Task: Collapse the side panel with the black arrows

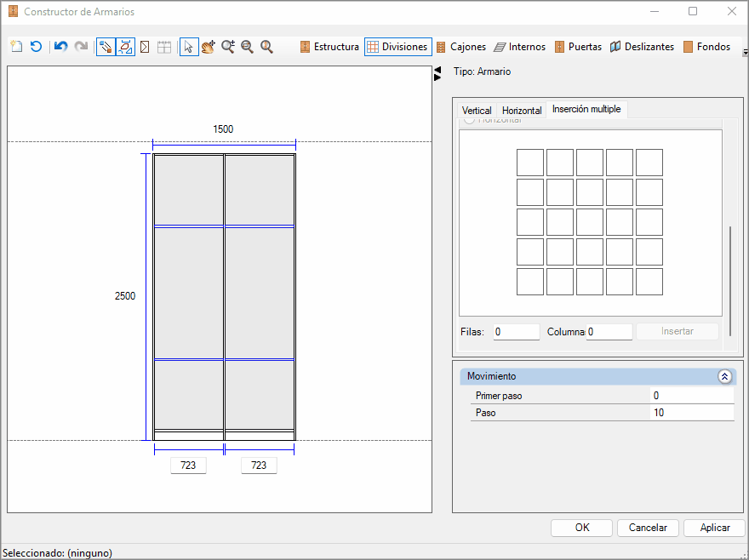Action: (x=437, y=73)
